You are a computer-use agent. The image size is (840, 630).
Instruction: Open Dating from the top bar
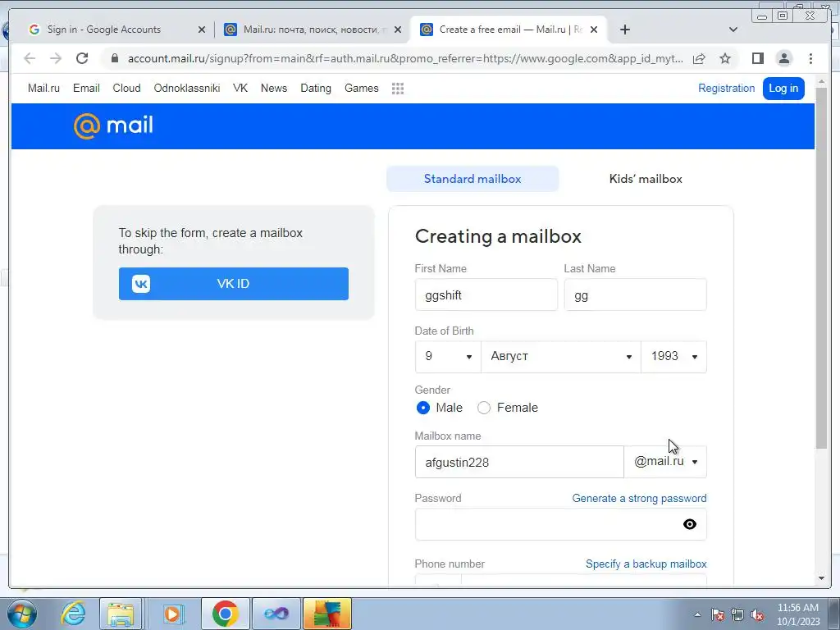pos(316,89)
